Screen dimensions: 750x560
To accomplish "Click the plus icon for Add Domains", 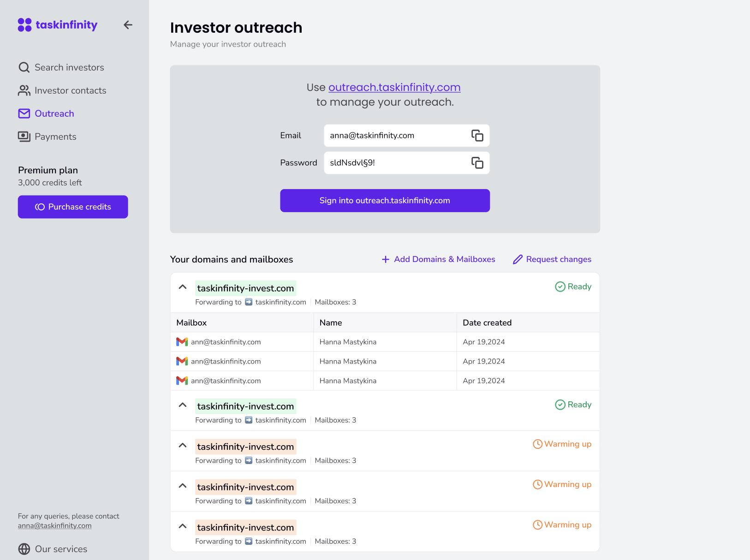I will pyautogui.click(x=386, y=260).
